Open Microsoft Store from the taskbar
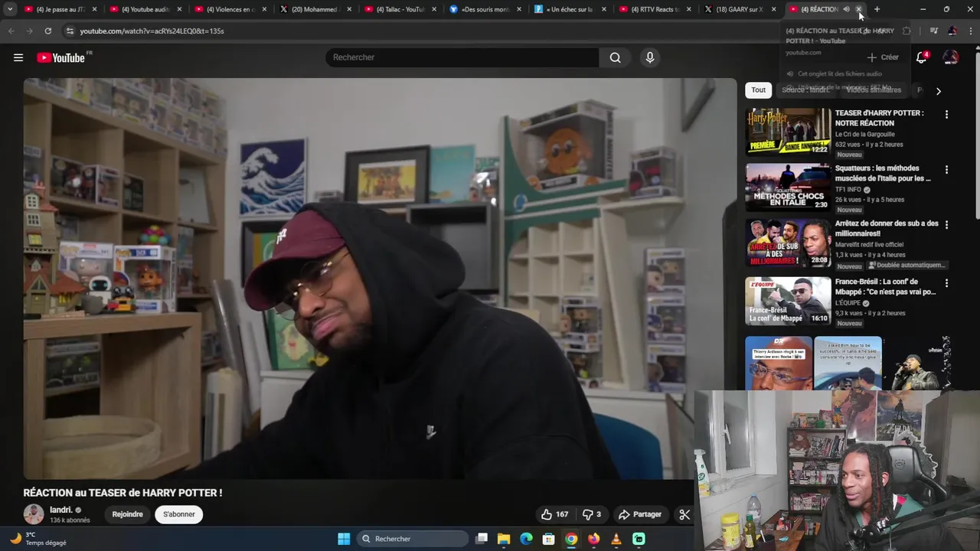This screenshot has width=980, height=551. 548,539
